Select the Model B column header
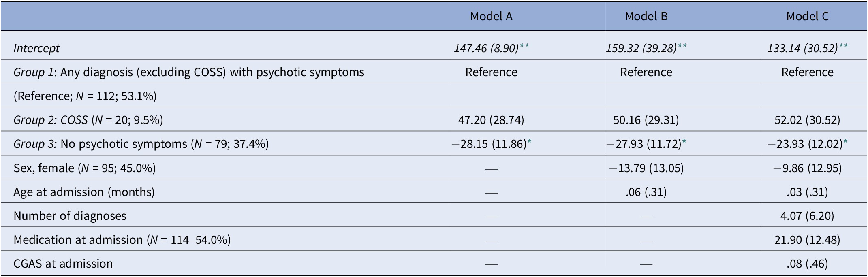868x277 pixels. 646,16
